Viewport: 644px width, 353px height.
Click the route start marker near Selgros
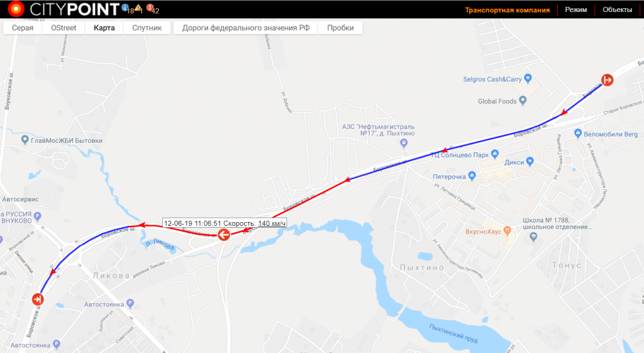[x=607, y=80]
